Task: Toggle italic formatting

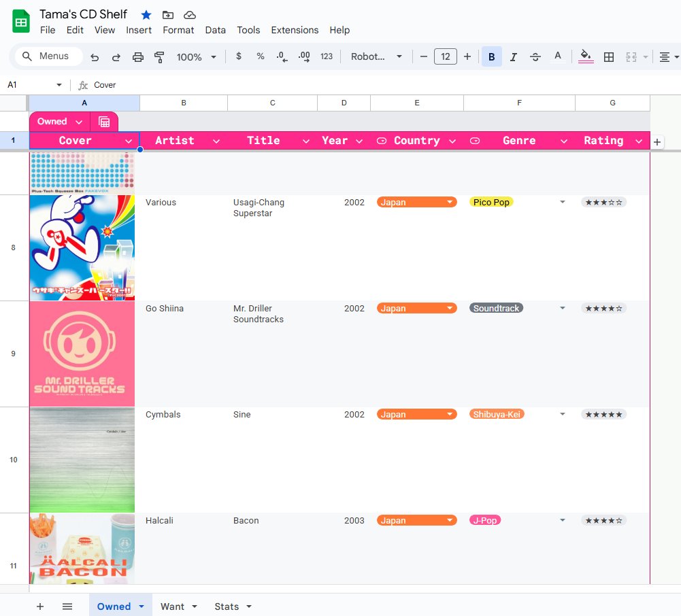Action: (514, 57)
